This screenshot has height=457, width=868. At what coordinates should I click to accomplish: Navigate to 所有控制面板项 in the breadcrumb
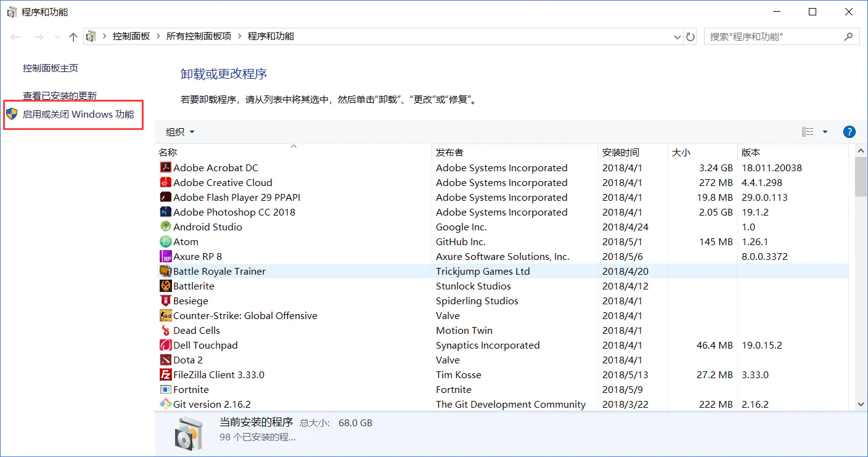(199, 36)
